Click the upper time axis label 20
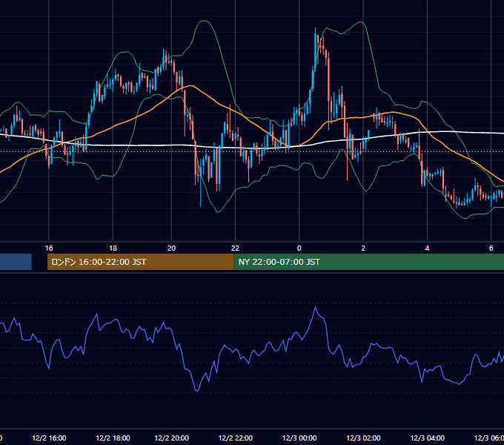The image size is (504, 445). 171,248
